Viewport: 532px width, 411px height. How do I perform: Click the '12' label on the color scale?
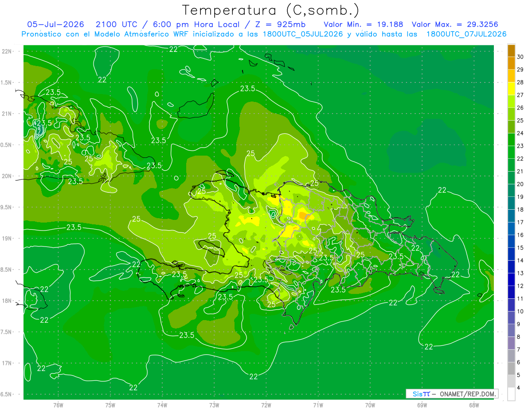coord(520,286)
